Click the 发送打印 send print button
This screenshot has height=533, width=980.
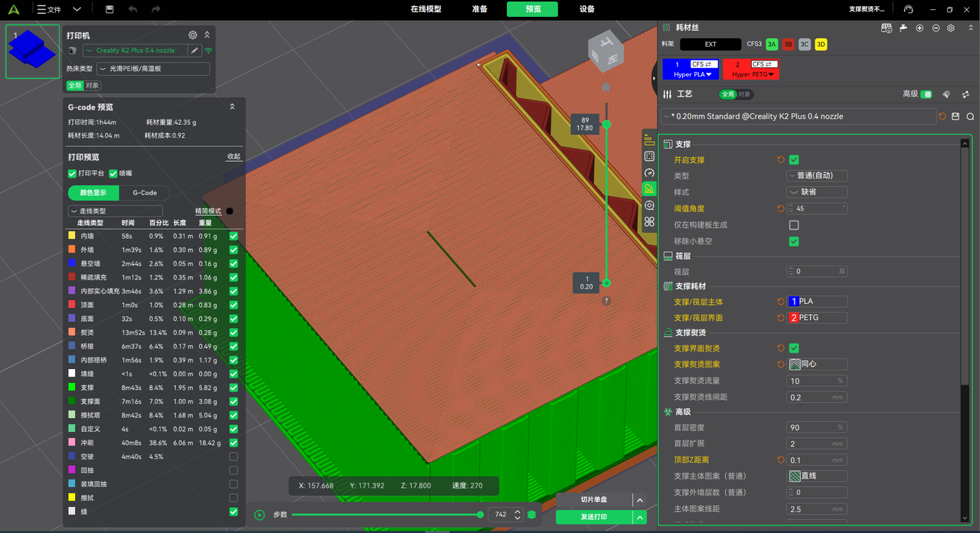click(x=593, y=517)
